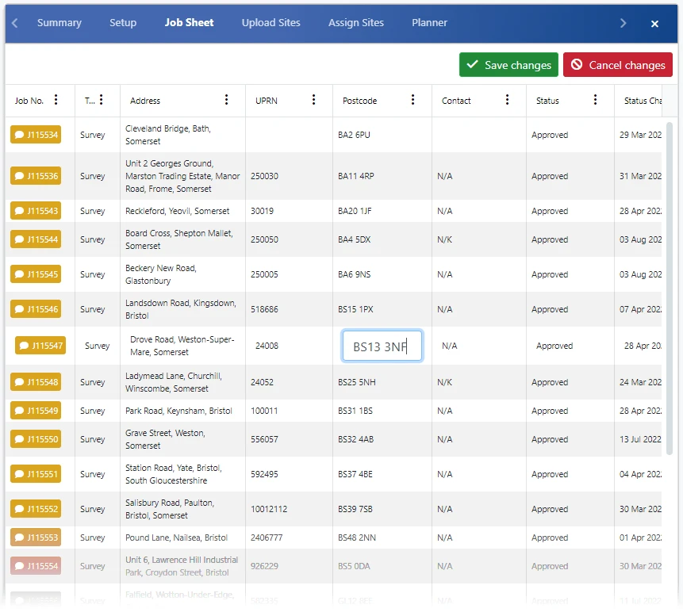Click the right arrow in the navigation bar

[x=624, y=23]
